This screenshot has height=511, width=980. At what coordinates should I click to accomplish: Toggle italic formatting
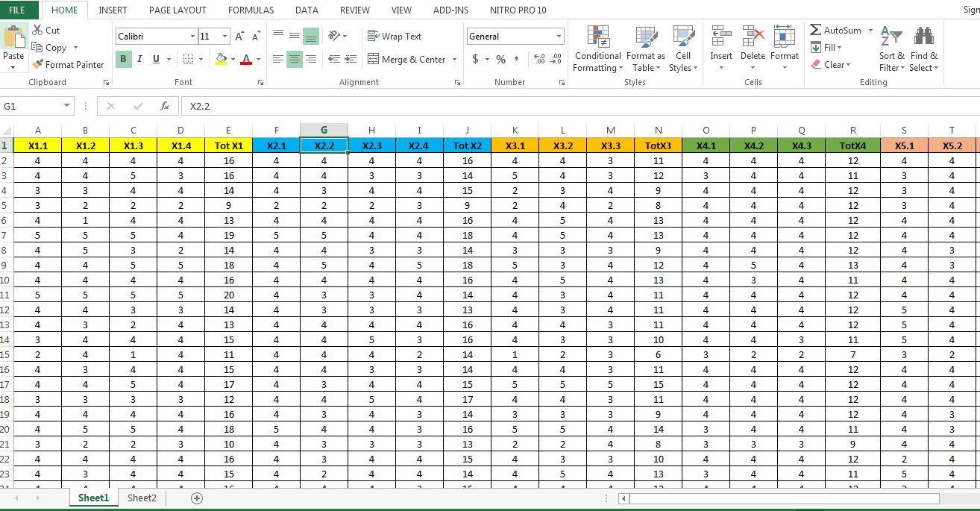point(139,59)
